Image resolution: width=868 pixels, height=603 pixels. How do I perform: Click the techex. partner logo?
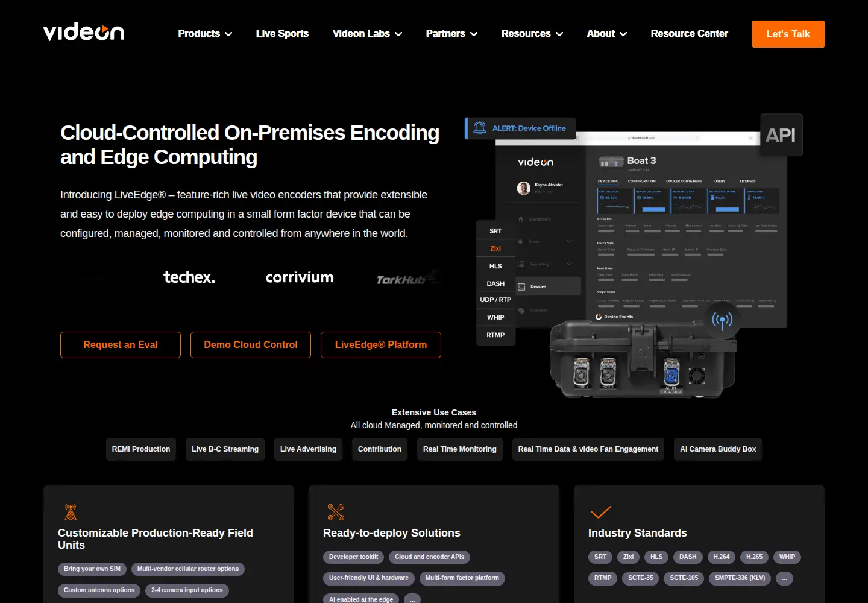189,277
